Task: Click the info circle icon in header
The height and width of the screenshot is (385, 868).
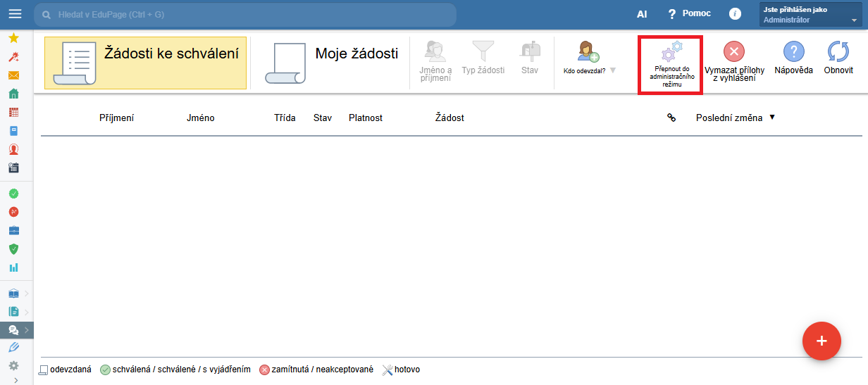Action: (x=735, y=14)
